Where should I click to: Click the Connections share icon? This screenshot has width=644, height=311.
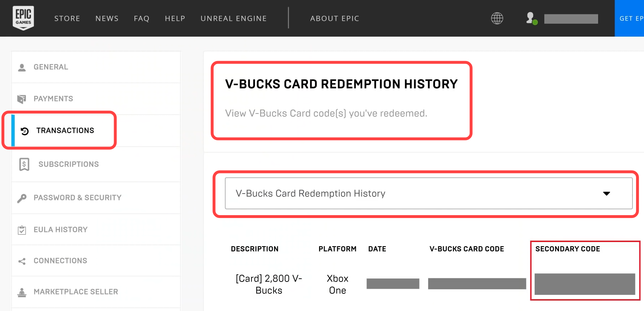click(22, 261)
